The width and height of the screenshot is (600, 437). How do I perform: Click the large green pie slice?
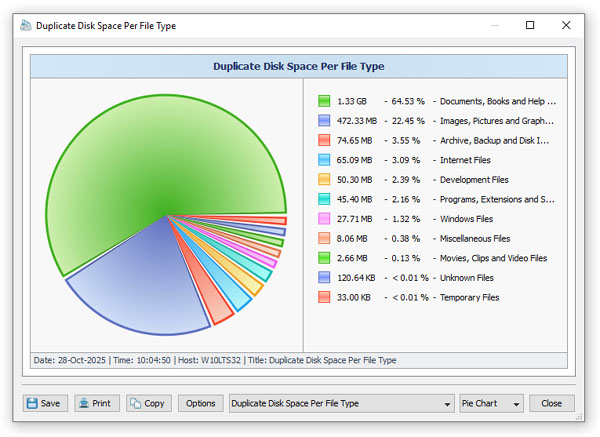tap(153, 165)
